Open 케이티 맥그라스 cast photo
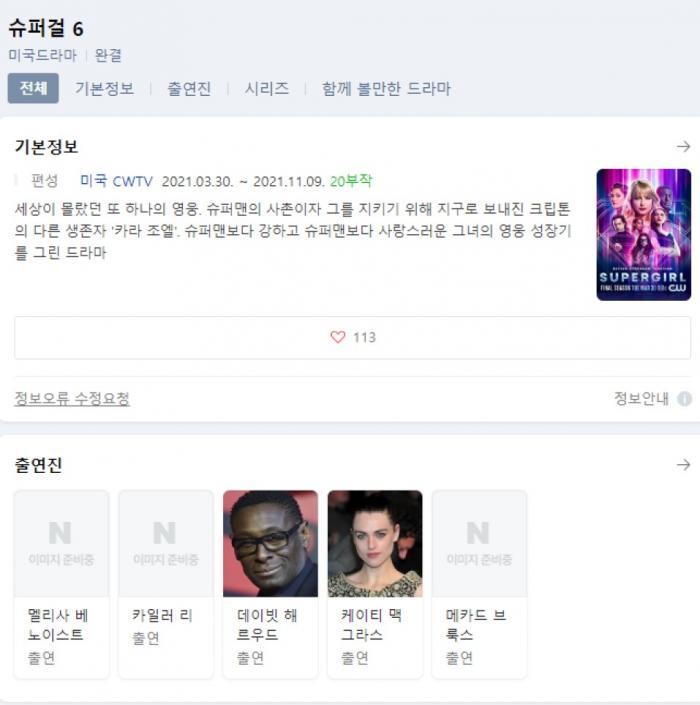This screenshot has width=700, height=705. click(x=375, y=543)
